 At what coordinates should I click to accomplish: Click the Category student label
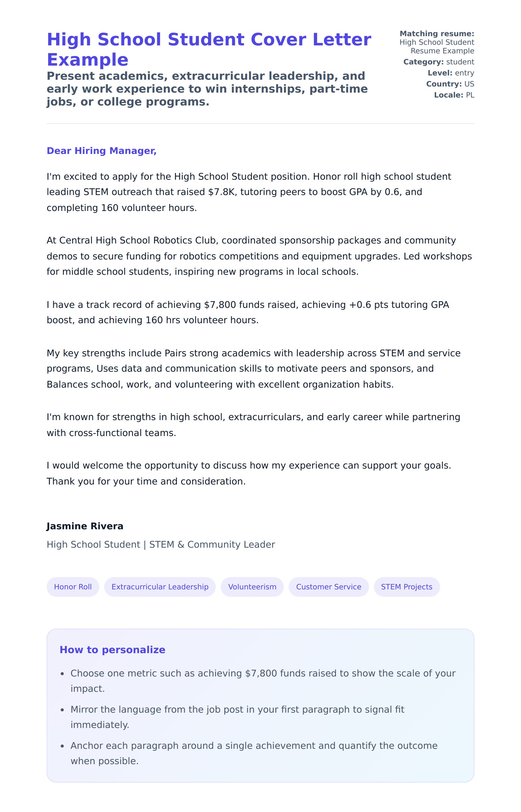(x=439, y=62)
